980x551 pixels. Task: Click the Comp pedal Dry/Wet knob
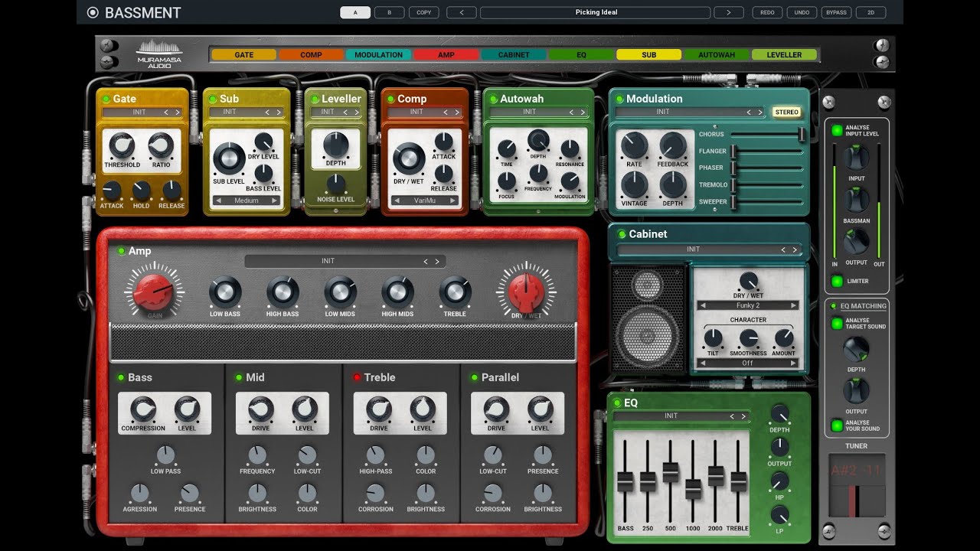point(409,159)
